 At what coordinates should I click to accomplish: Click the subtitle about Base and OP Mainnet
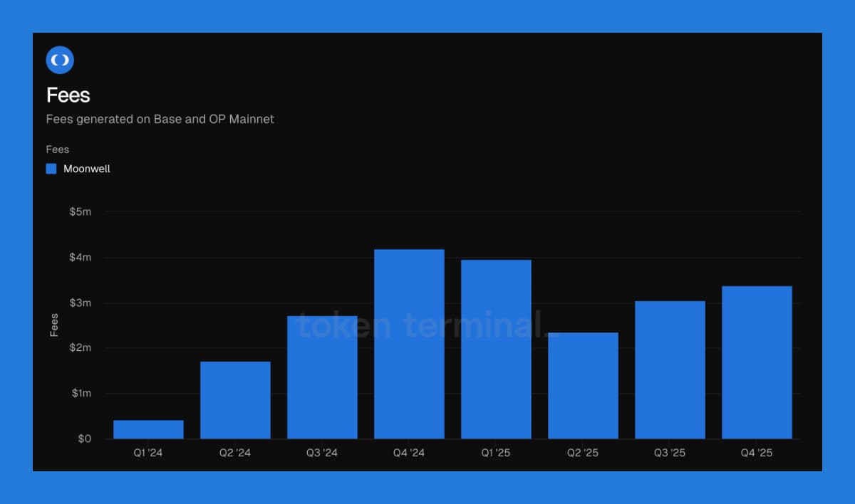pyautogui.click(x=160, y=119)
